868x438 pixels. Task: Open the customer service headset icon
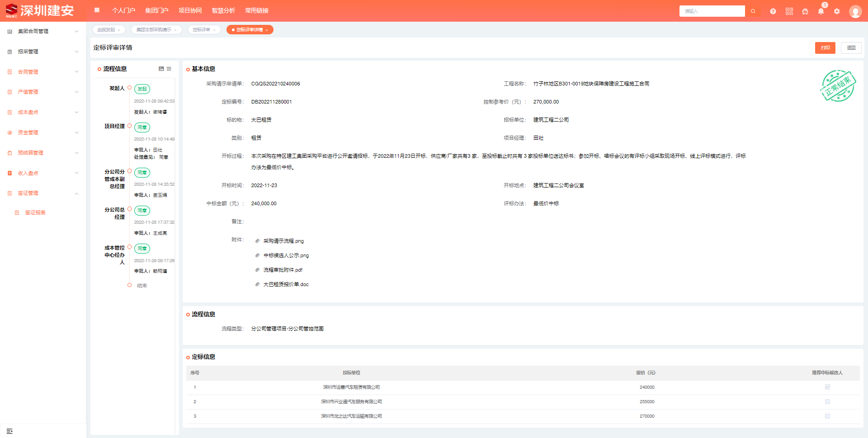click(x=805, y=11)
